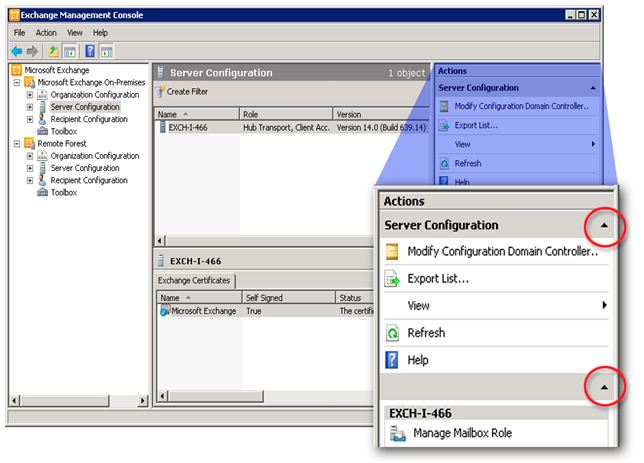
Task: Click the Up one level toolbar icon
Action: tap(53, 51)
